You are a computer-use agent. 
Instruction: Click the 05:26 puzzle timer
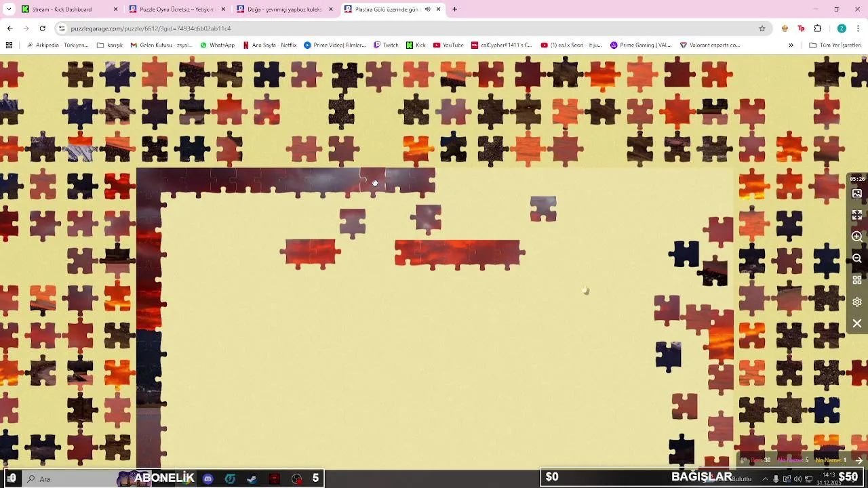(857, 179)
